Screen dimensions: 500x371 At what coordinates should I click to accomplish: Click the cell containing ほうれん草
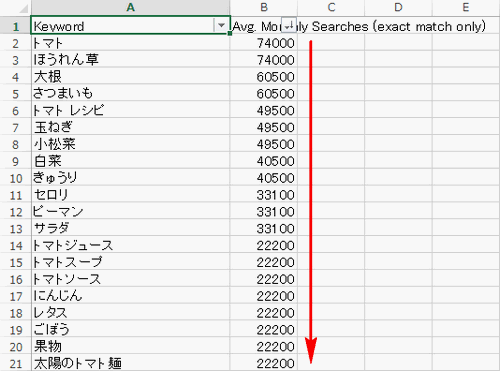coord(130,60)
